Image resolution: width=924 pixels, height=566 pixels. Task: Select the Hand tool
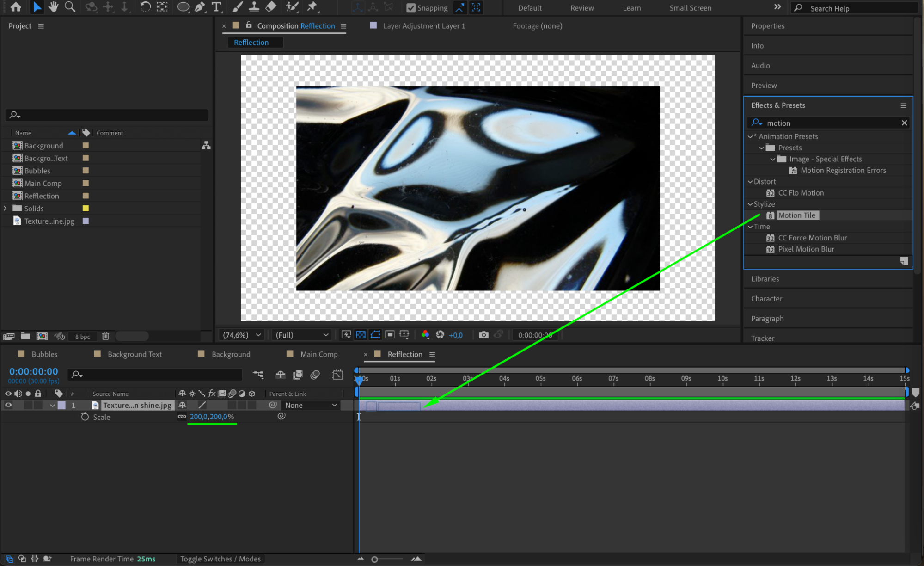point(53,7)
